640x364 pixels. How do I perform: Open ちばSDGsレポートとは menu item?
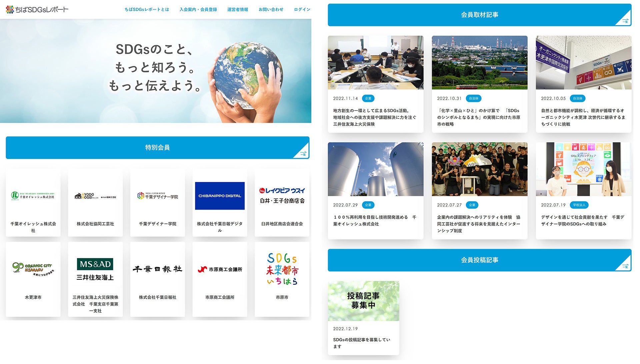click(x=147, y=9)
